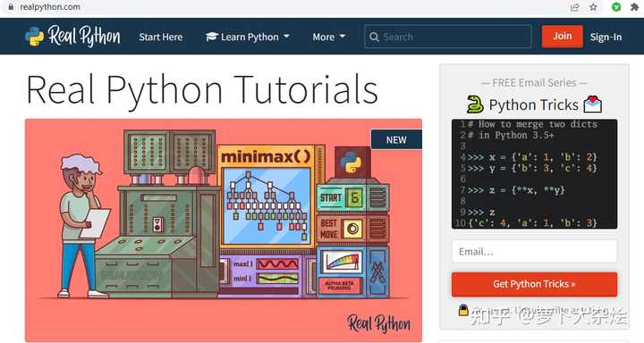Screen dimensions: 644x343
Task: Open the puzzle-piece extensions menu
Action: pyautogui.click(x=634, y=7)
